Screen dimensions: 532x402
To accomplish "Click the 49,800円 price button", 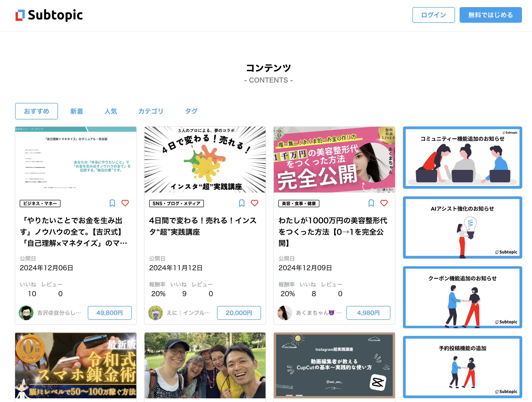I will coord(110,313).
